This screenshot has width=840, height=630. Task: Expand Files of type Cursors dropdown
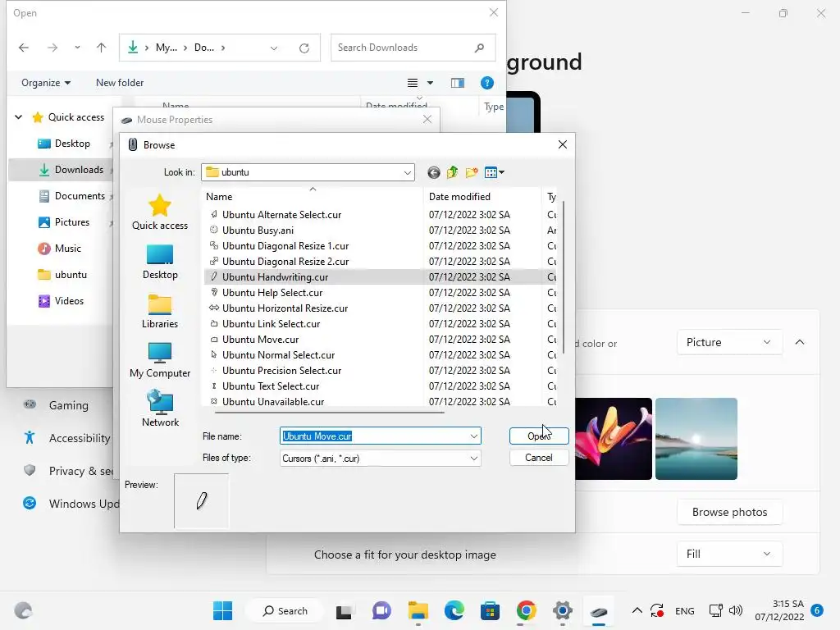tap(473, 458)
